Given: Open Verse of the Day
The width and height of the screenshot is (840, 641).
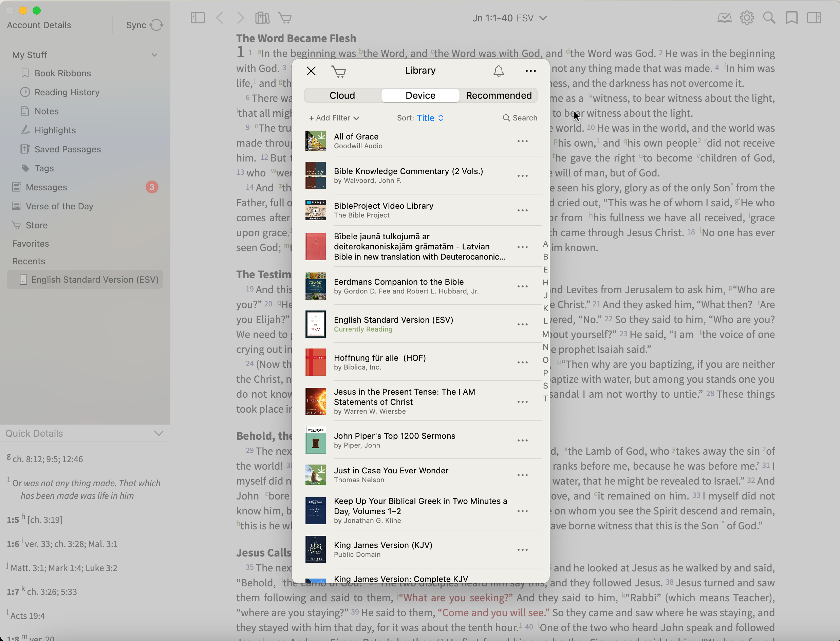Looking at the screenshot, I should coord(59,206).
